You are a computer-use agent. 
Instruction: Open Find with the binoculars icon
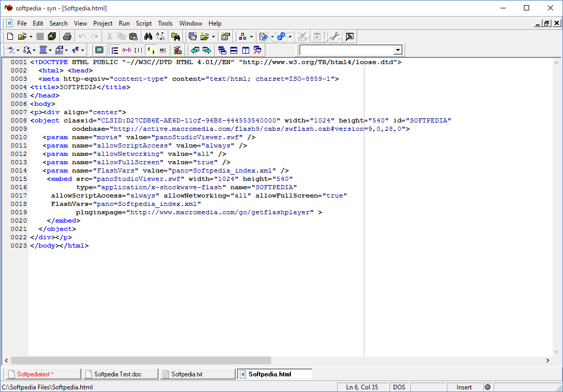point(148,36)
